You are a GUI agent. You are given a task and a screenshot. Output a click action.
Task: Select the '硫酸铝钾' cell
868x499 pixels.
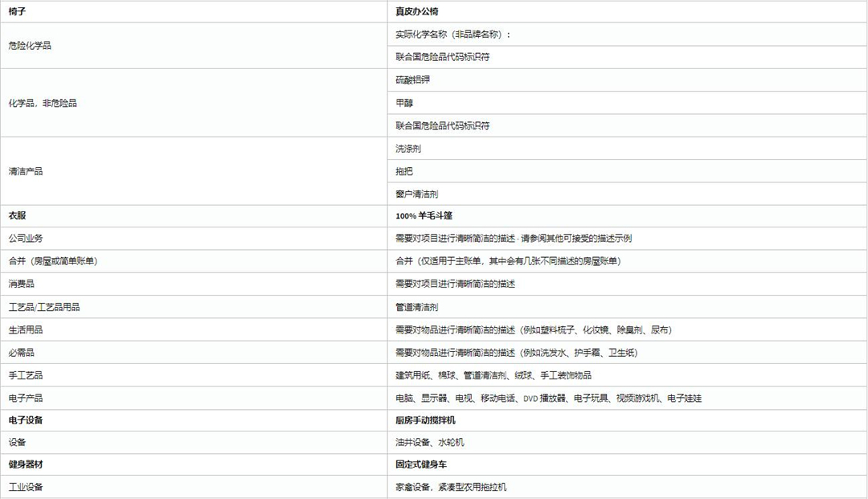pos(627,80)
